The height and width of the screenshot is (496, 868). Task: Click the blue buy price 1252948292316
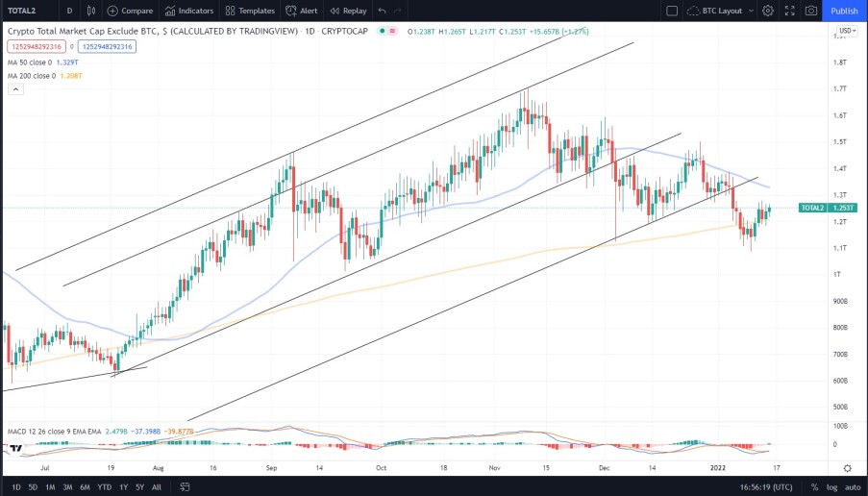[x=107, y=46]
